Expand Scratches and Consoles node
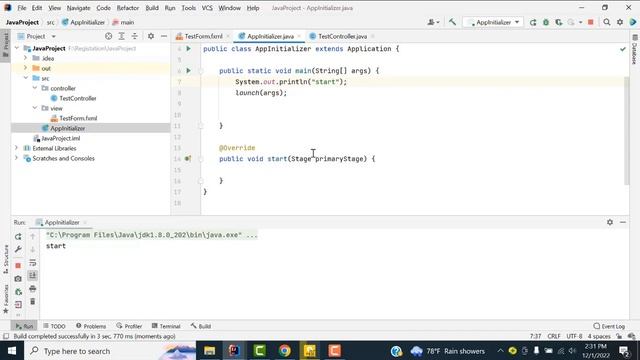The image size is (640, 360). (x=17, y=158)
